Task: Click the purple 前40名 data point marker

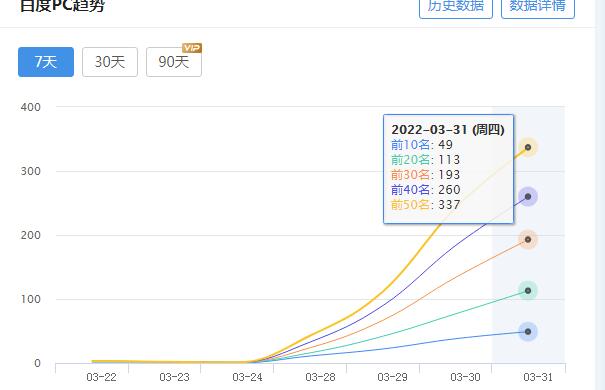Action: coord(528,197)
